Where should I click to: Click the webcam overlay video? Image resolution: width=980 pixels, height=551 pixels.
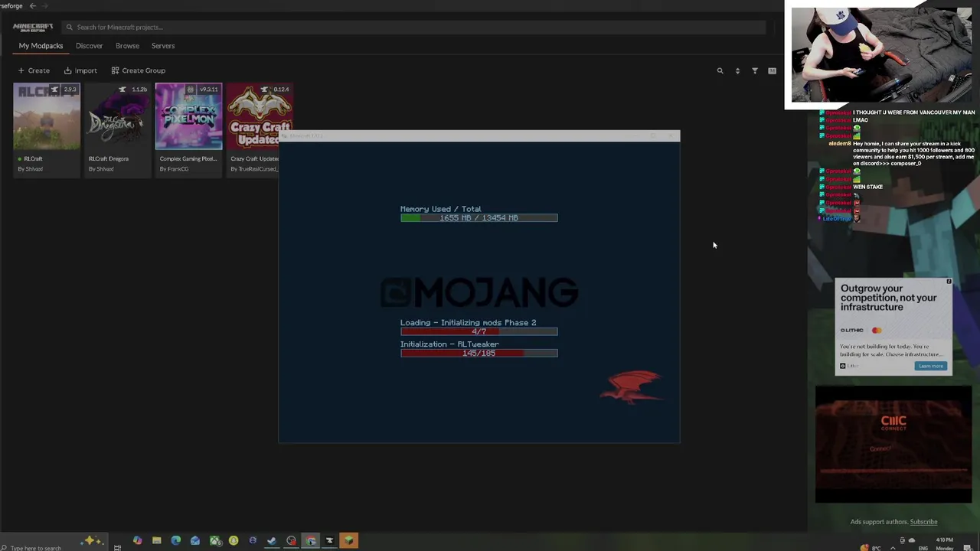click(881, 54)
